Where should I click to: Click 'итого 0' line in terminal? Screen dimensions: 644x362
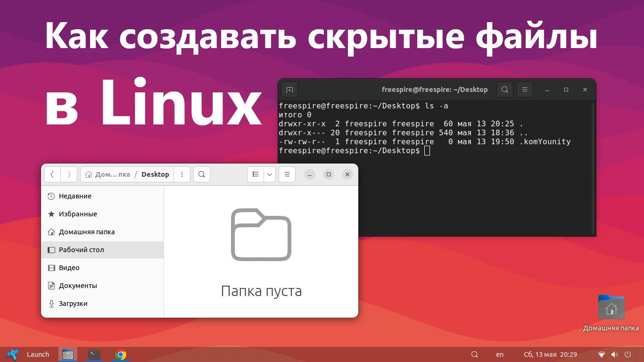pyautogui.click(x=295, y=115)
